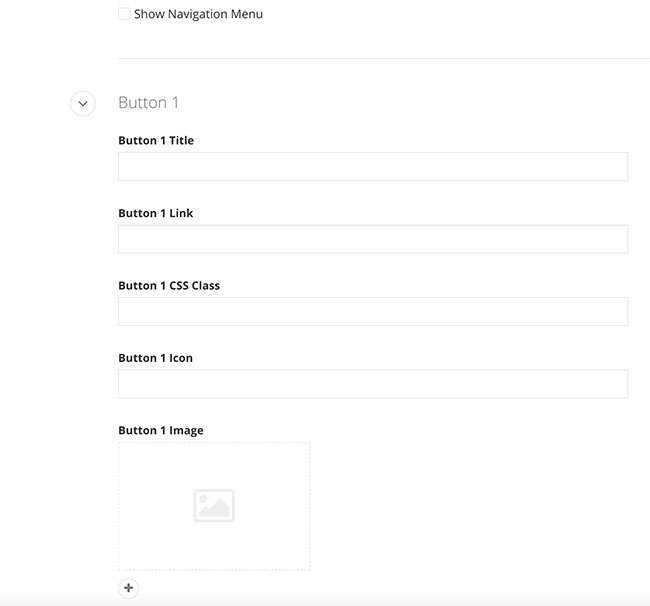Enable the Show Navigation Menu checkbox
The width and height of the screenshot is (650, 606).
coord(124,14)
